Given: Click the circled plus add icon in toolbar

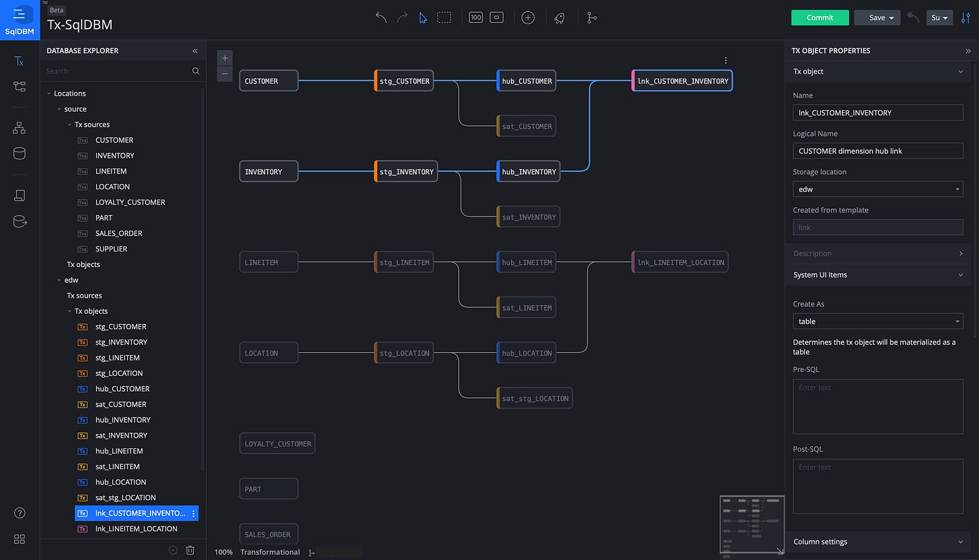Looking at the screenshot, I should [x=528, y=17].
